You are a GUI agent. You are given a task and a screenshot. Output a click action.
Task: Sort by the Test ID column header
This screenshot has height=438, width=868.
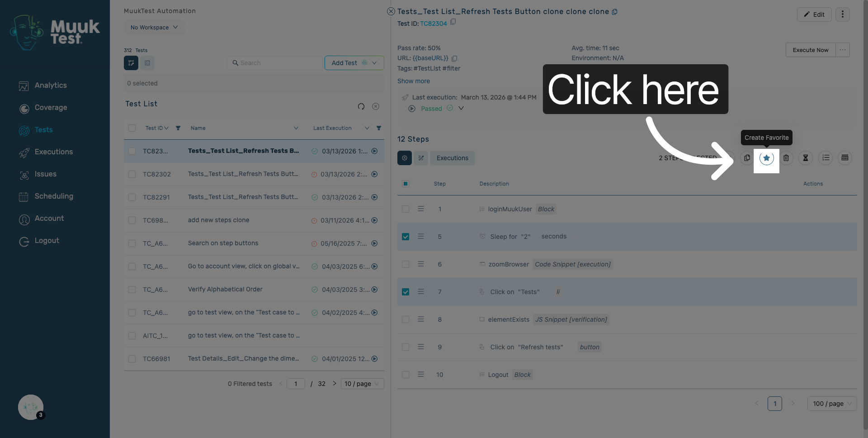pos(156,128)
